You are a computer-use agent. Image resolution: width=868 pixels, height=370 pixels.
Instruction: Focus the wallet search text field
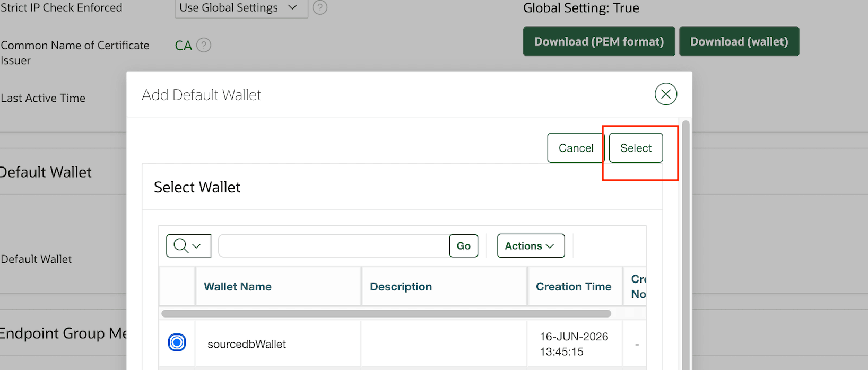click(334, 246)
